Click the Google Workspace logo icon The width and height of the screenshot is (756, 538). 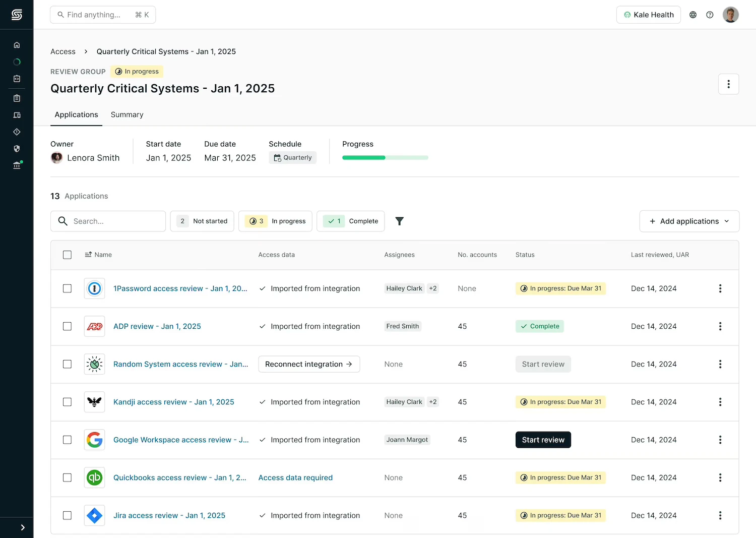94,440
